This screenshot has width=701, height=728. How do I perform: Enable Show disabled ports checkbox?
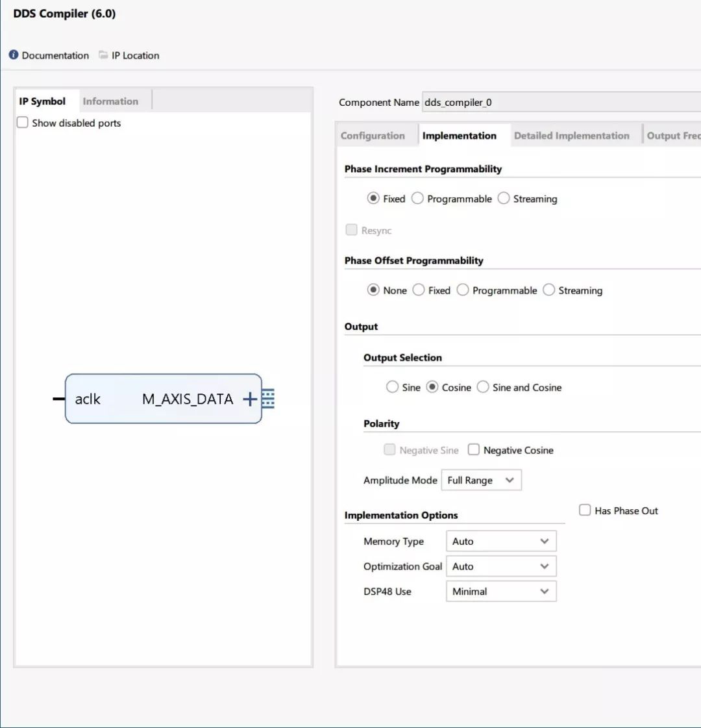click(23, 123)
